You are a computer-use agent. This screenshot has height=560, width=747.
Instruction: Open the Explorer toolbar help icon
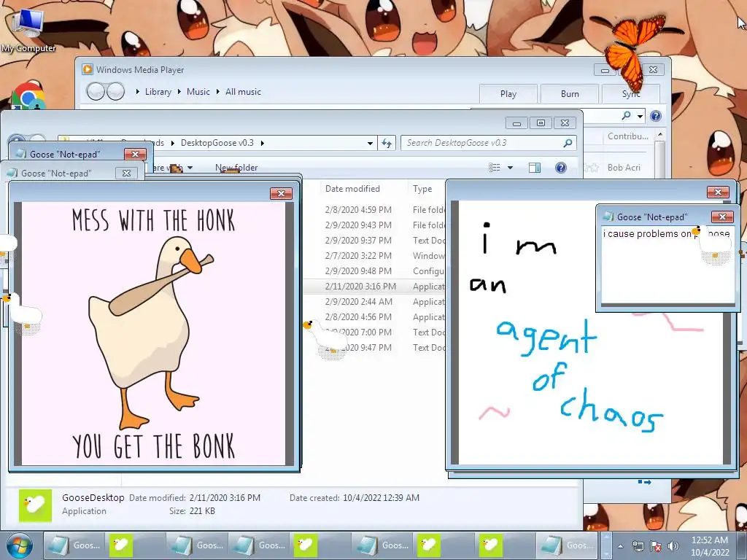tap(561, 167)
